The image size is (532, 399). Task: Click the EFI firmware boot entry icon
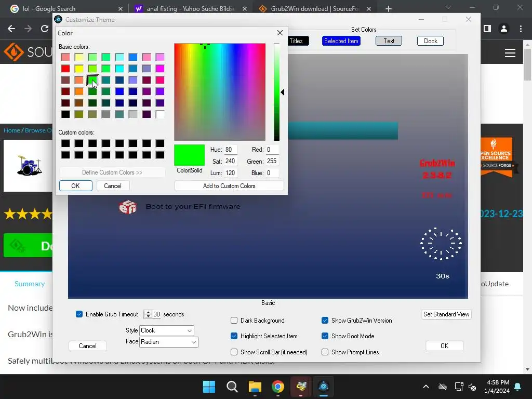tap(128, 207)
